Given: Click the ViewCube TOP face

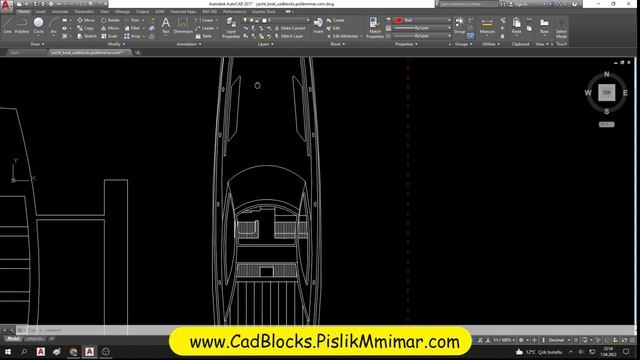Looking at the screenshot, I should pyautogui.click(x=607, y=93).
